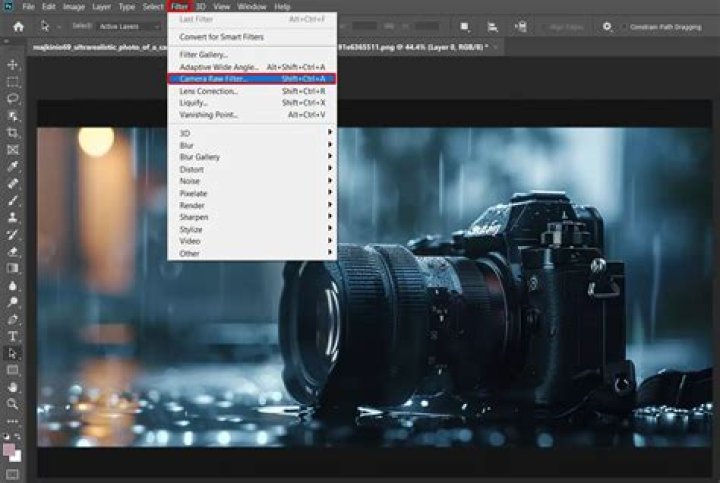
Task: Expand the Stylize filter submenu
Action: [x=252, y=229]
